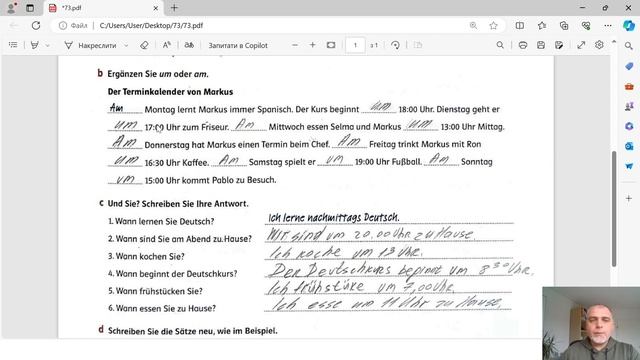Viewport: 640px width, 360px height.
Task: Click question '4. Wann beginnt der Deutschkurs?'
Action: click(172, 273)
